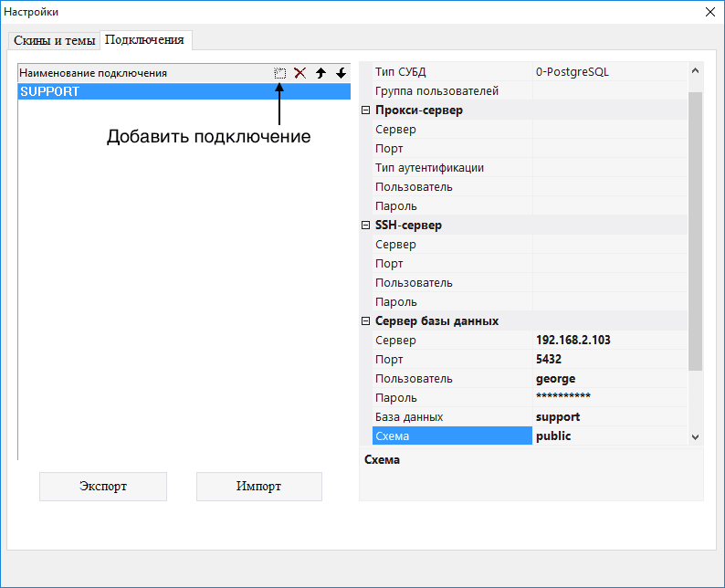Click the masked Пароль field
The image size is (725, 588).
(x=609, y=397)
